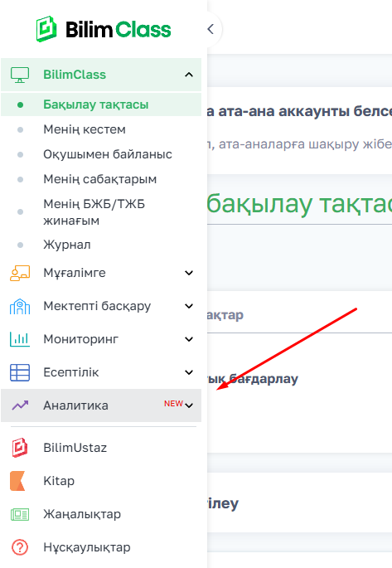This screenshot has width=392, height=568.
Task: Go to Менің сабақтарым
Action: pos(100,179)
